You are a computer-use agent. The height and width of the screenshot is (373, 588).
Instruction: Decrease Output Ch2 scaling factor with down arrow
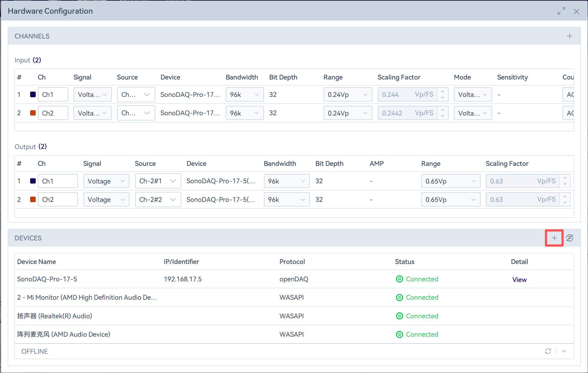coord(565,202)
